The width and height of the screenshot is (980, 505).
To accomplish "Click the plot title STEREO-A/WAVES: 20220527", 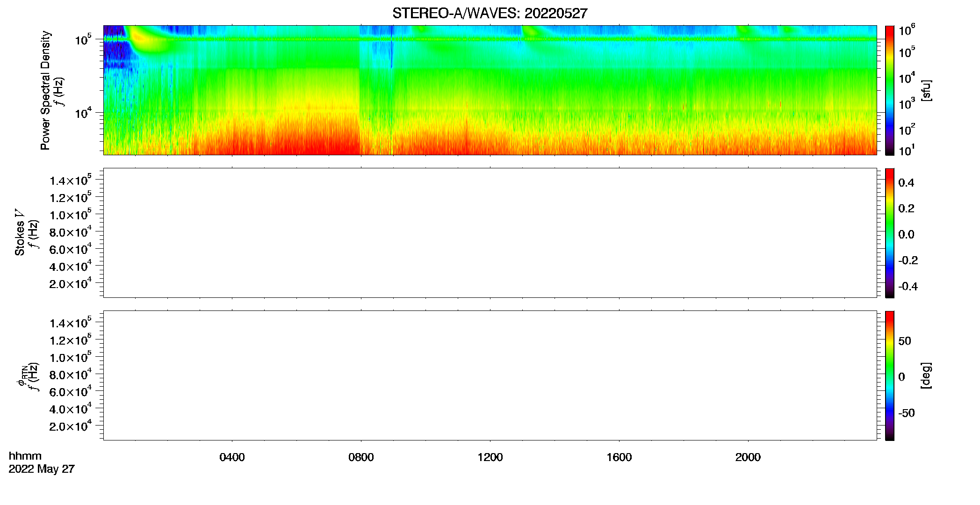I will pos(490,14).
